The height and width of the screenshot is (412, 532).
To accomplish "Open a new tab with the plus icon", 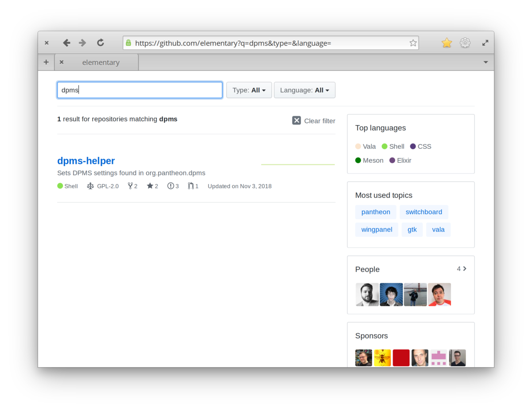I will click(46, 62).
